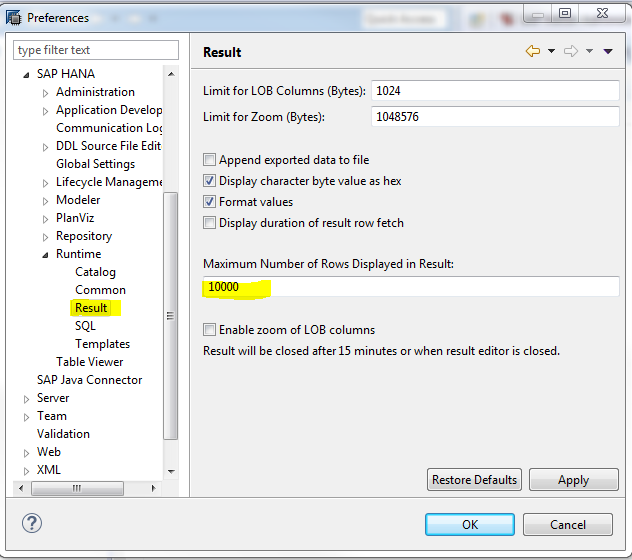
Task: Click the type filter text field
Action: click(96, 50)
